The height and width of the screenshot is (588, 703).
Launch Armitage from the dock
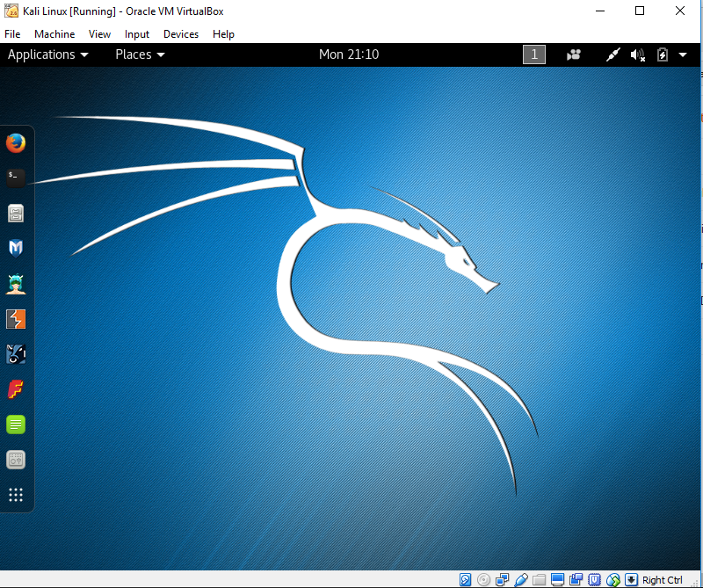(x=16, y=284)
